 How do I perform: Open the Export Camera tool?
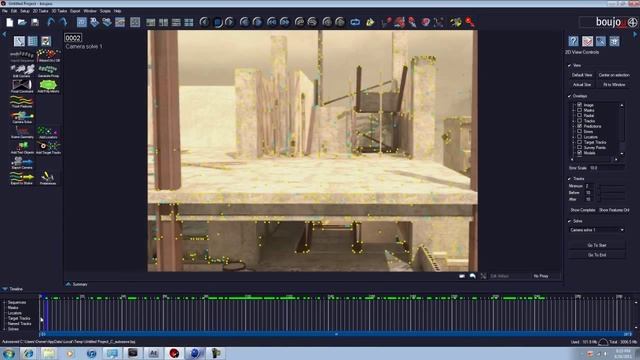[x=22, y=163]
